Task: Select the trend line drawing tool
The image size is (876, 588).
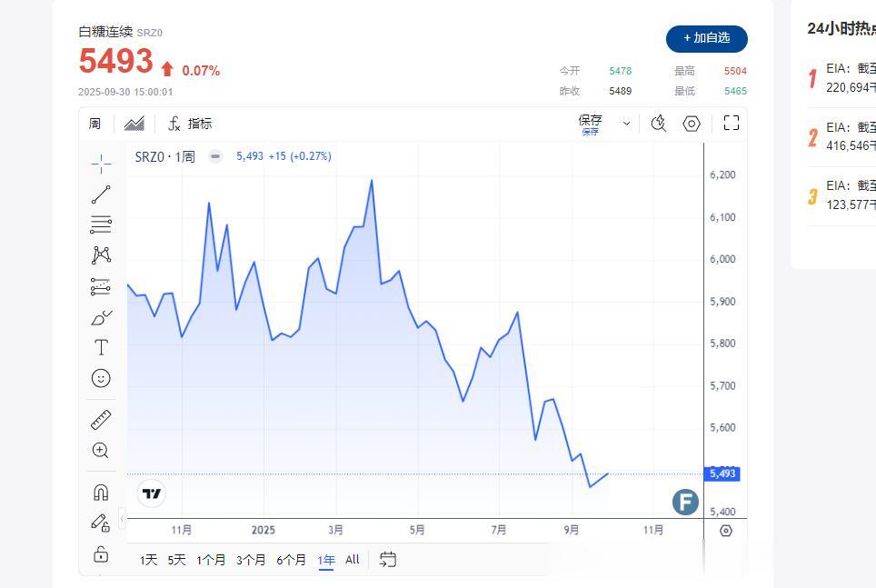Action: click(x=101, y=194)
